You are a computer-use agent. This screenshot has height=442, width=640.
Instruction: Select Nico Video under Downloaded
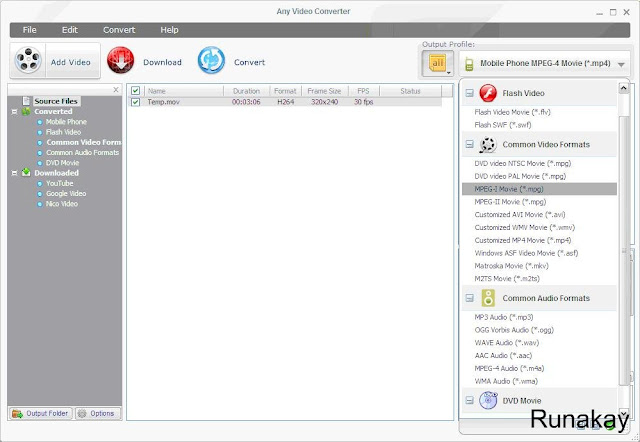point(62,204)
